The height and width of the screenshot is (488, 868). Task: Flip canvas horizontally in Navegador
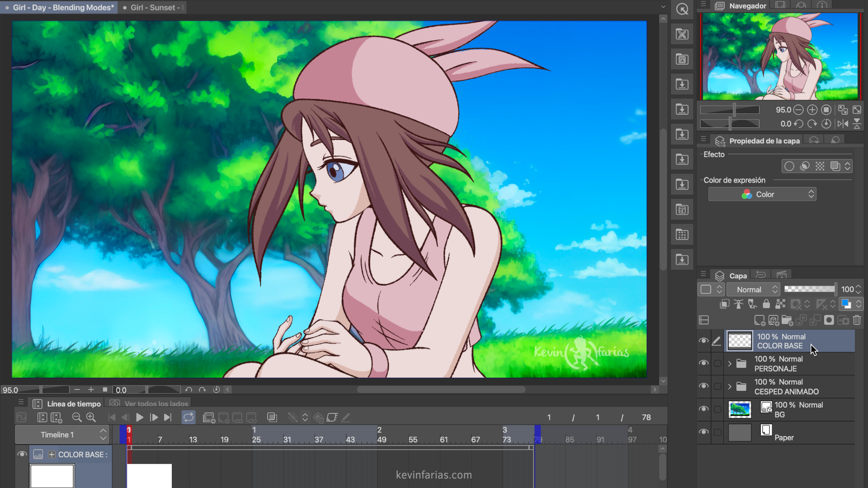pyautogui.click(x=843, y=124)
